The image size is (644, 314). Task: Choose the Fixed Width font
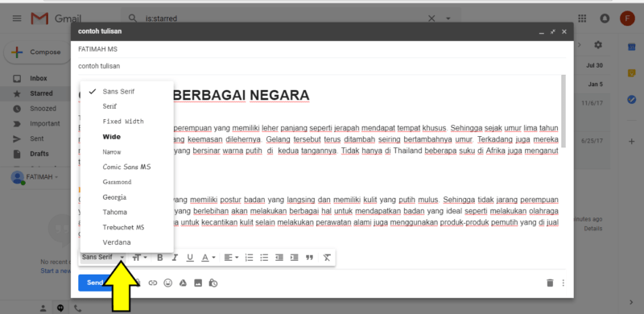tap(127, 122)
